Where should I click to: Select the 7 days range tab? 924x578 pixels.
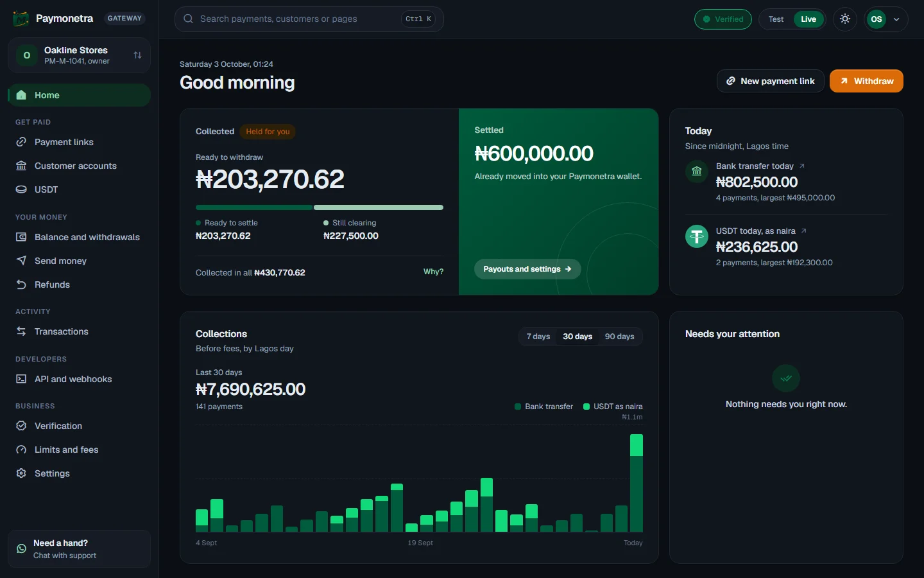[x=538, y=337]
